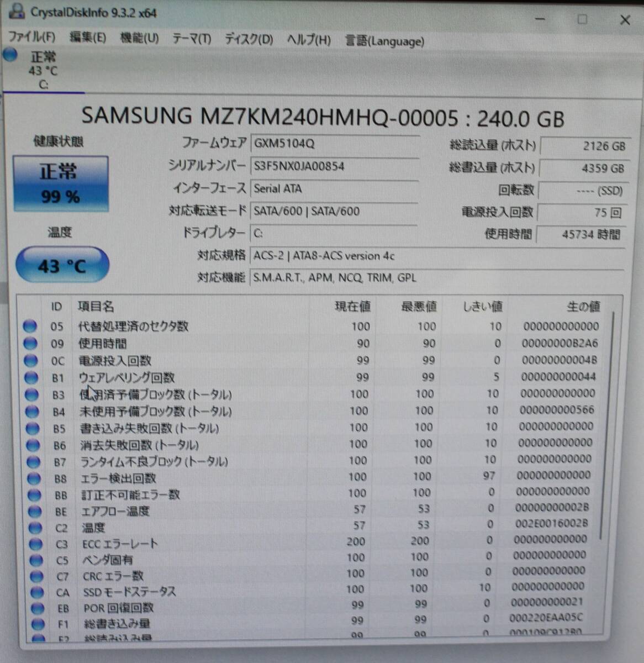Open the ファイル(F) menu
Image resolution: width=644 pixels, height=663 pixels.
[30, 39]
